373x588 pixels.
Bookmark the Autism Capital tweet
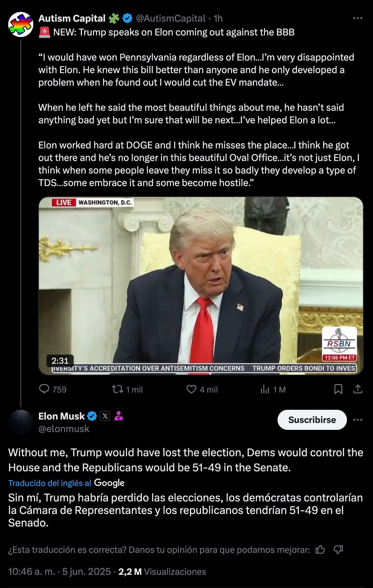(x=338, y=389)
